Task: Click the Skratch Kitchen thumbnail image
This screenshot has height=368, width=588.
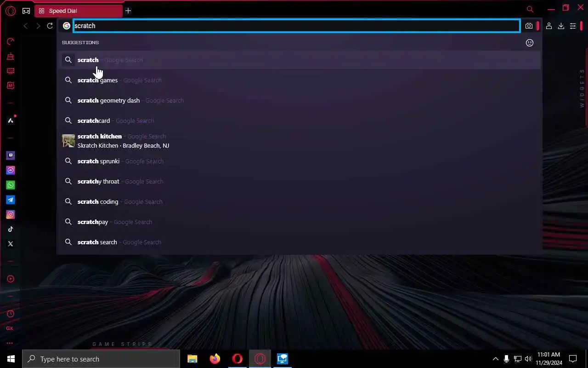Action: (68, 141)
